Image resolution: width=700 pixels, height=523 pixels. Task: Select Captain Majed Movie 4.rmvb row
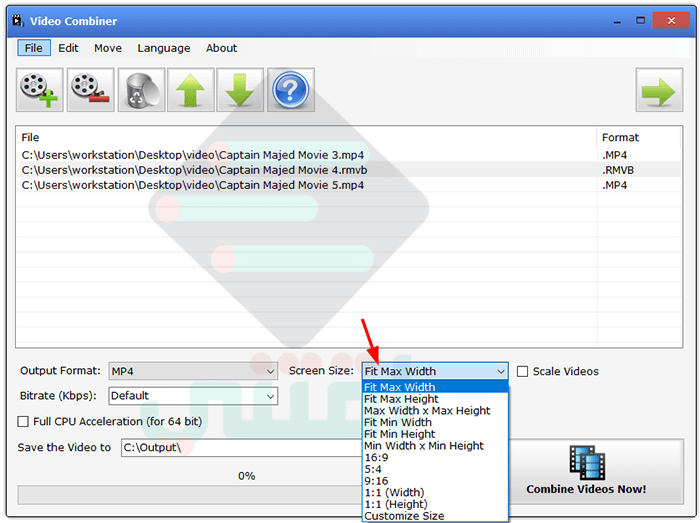349,170
